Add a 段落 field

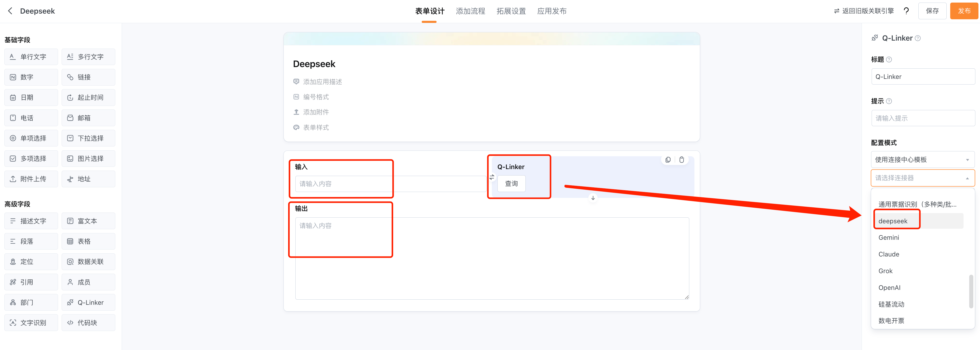click(x=31, y=242)
